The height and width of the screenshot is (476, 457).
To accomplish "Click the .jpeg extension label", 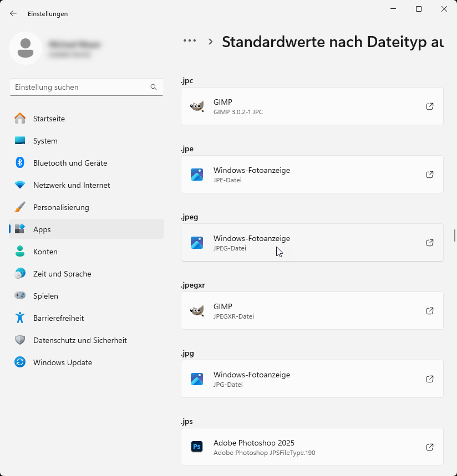I will [x=189, y=217].
